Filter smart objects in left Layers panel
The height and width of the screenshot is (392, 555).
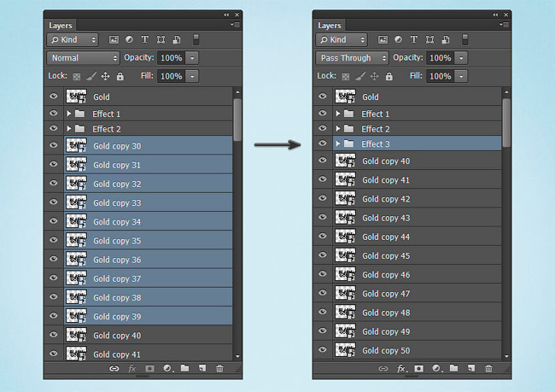pos(177,39)
